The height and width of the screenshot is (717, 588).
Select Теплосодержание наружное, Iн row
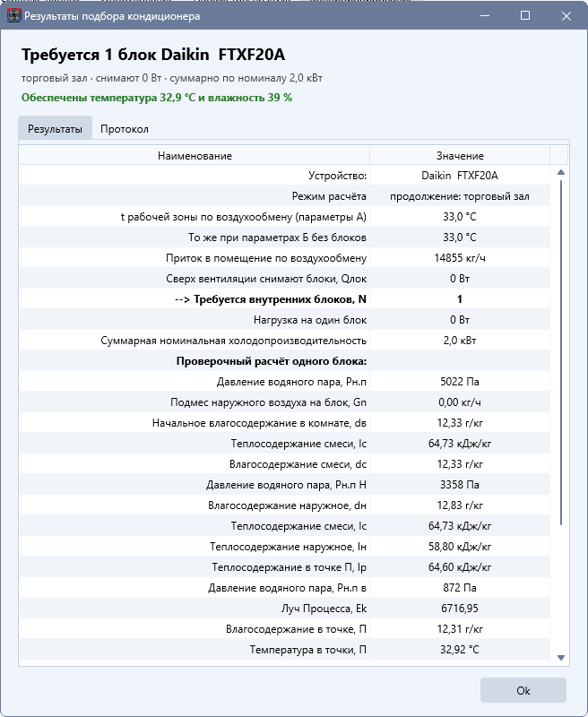coord(284,547)
